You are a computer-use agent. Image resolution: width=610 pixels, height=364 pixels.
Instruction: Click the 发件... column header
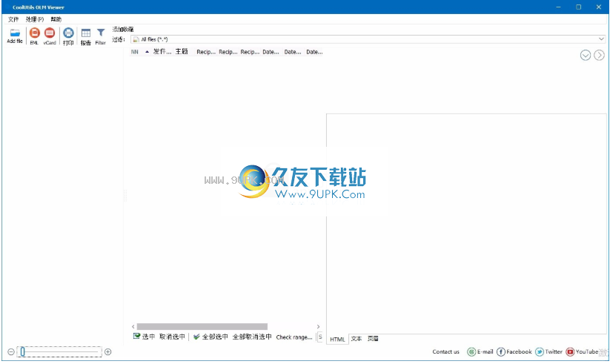point(162,52)
